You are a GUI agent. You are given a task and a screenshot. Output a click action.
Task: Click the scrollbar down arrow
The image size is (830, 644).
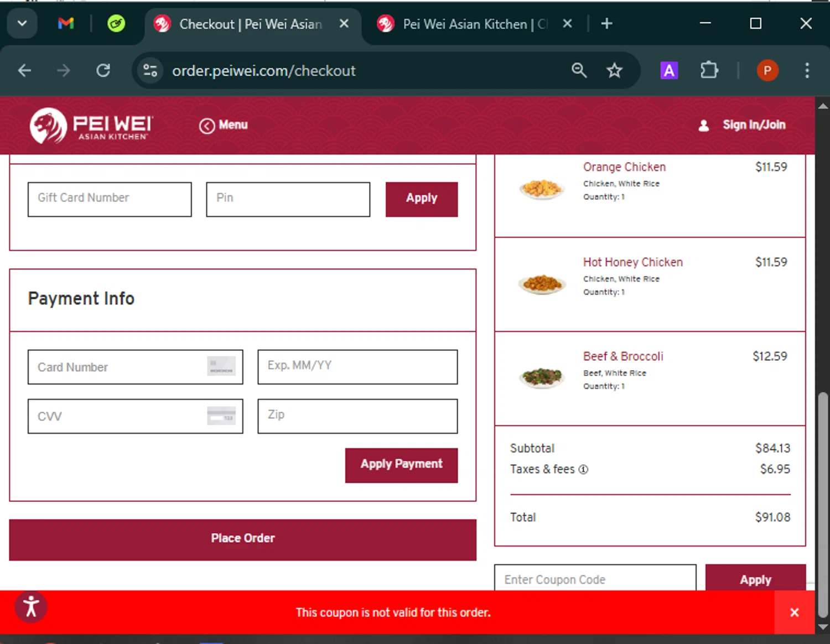(x=823, y=627)
